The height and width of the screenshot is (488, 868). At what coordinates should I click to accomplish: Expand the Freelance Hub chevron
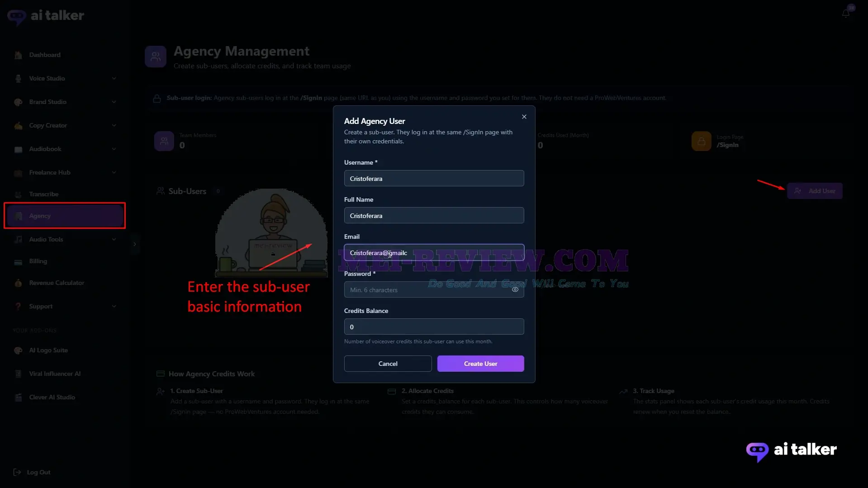[114, 172]
